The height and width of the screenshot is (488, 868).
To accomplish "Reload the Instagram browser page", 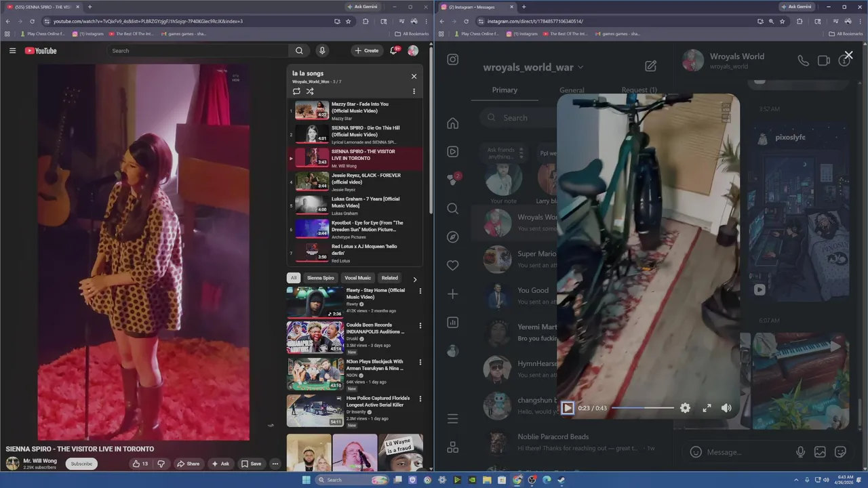I will click(x=466, y=21).
